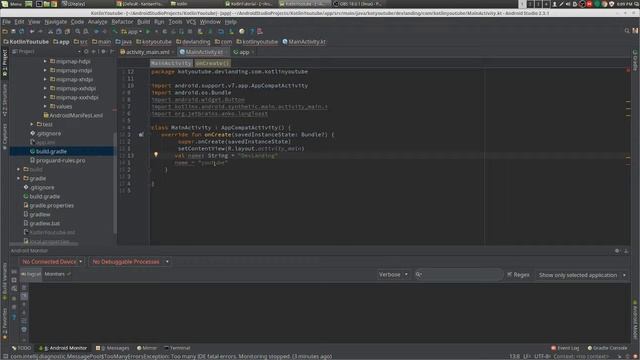Click the Android Monitor settings gear icon
The width and height of the screenshot is (640, 360).
point(617,251)
